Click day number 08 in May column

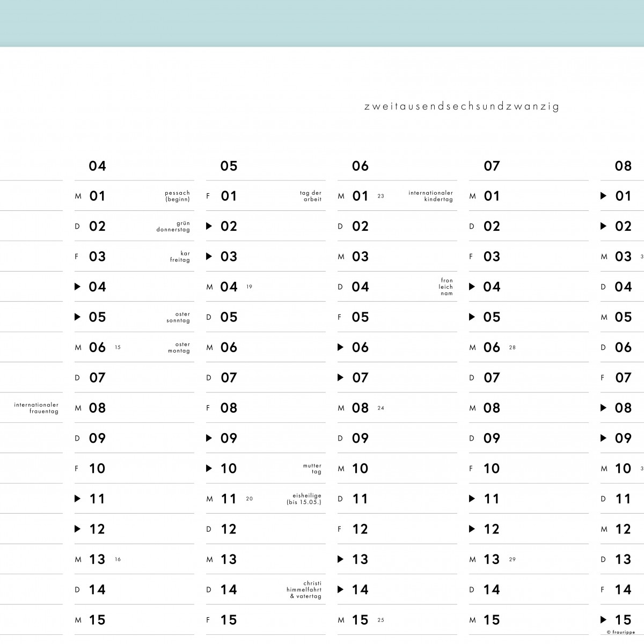click(x=229, y=408)
